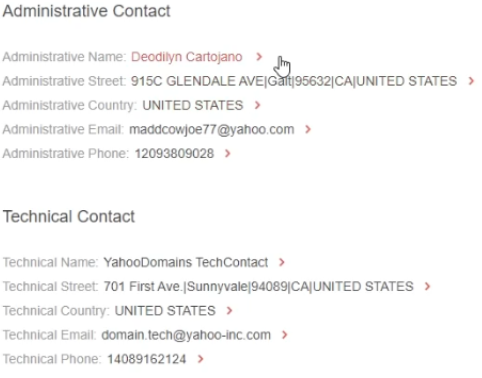Viewport: 482px width, 378px height.
Task: Select the domain.tech@yahoo-inc.com email text
Action: coord(186,335)
